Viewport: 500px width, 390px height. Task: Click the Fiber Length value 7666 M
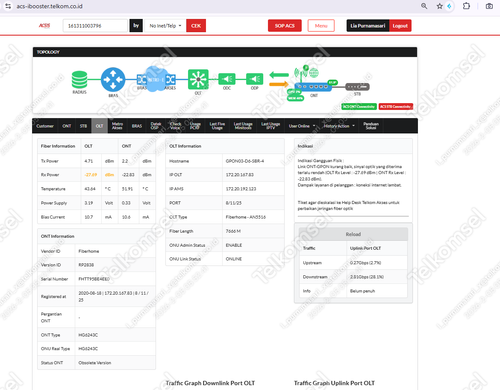tap(233, 231)
